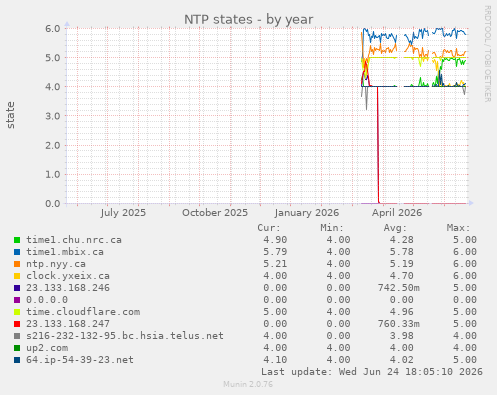Click the 'Min:' column header

click(332, 228)
